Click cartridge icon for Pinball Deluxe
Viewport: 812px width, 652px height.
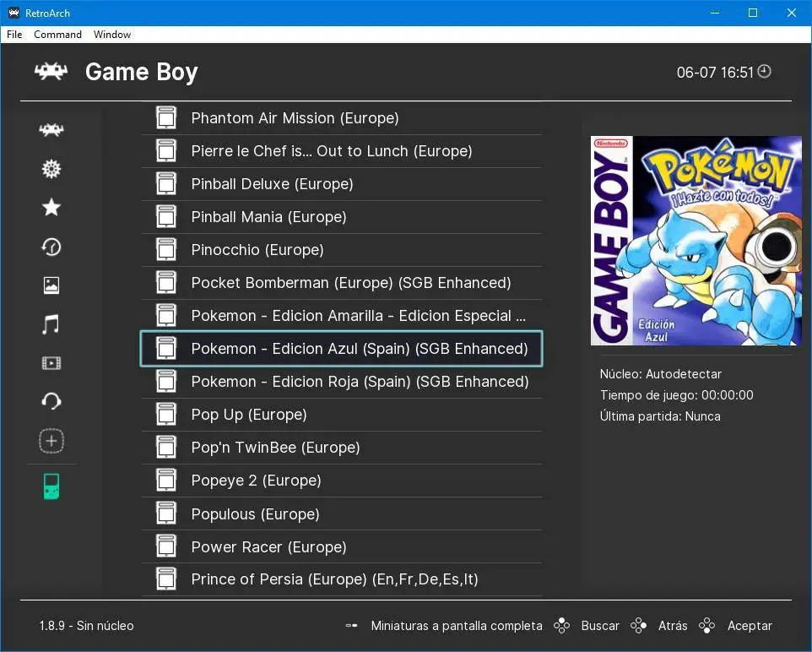(x=166, y=183)
